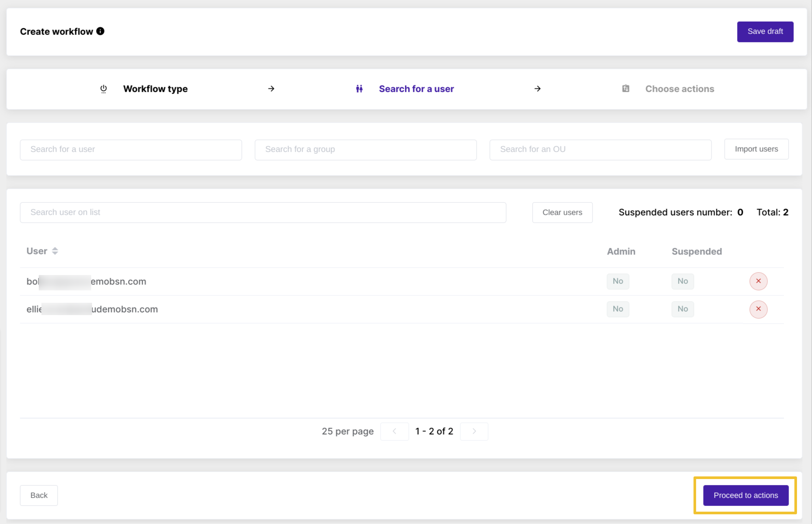The height and width of the screenshot is (524, 812).
Task: Open the Choose actions step
Action: coord(680,89)
